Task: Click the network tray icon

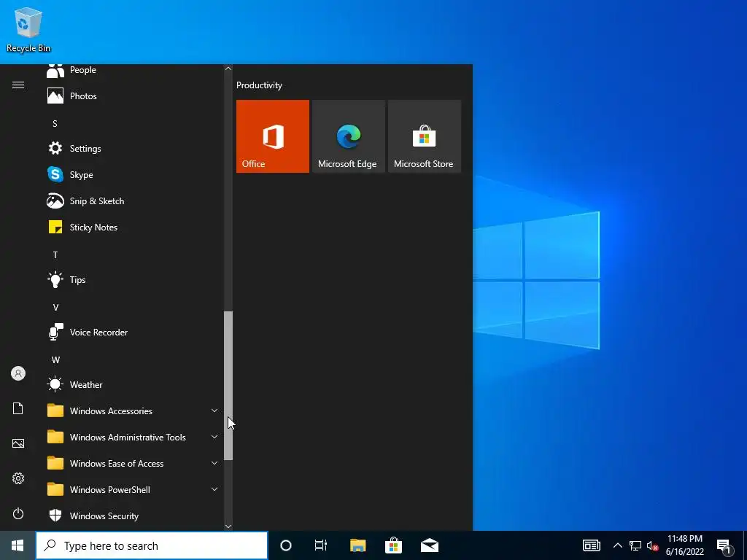Action: [635, 545]
